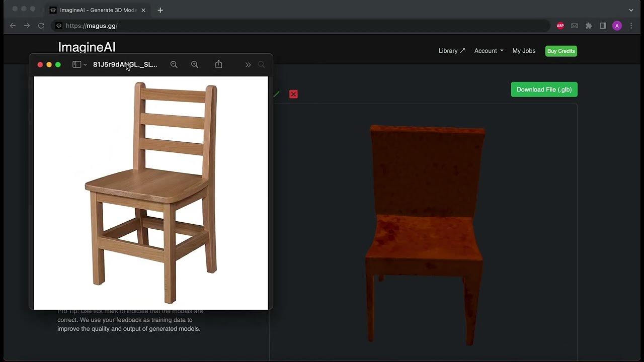Click the green Buy Credits button

click(x=560, y=51)
